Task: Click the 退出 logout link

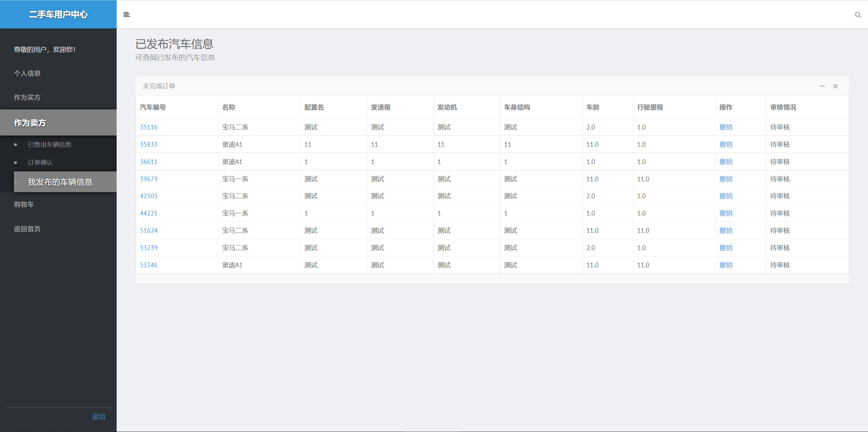Action: click(98, 417)
